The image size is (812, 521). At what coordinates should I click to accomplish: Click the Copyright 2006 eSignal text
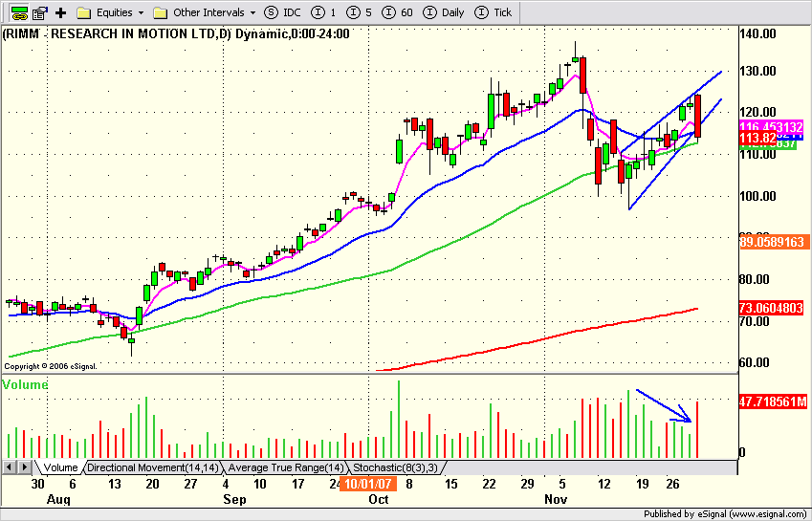tap(51, 366)
